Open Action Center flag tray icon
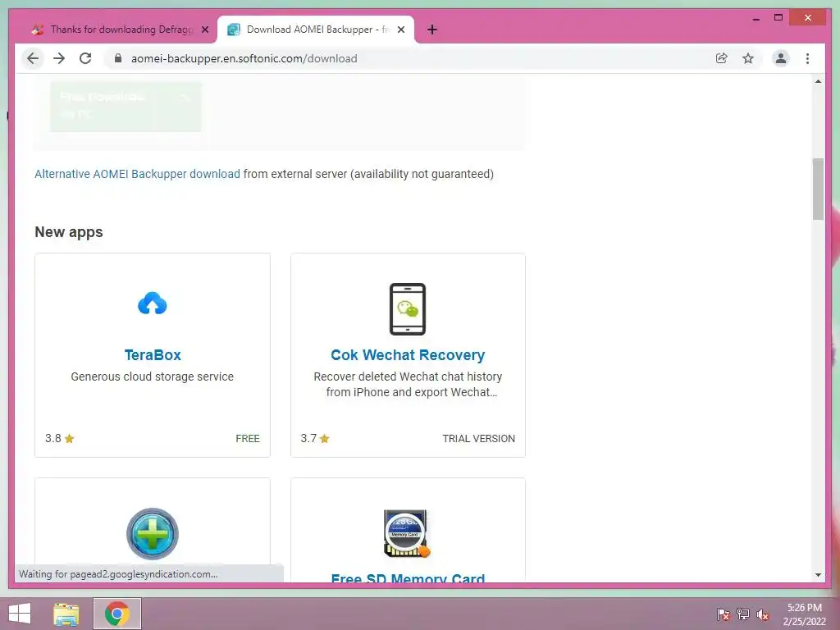The image size is (840, 630). click(x=724, y=614)
